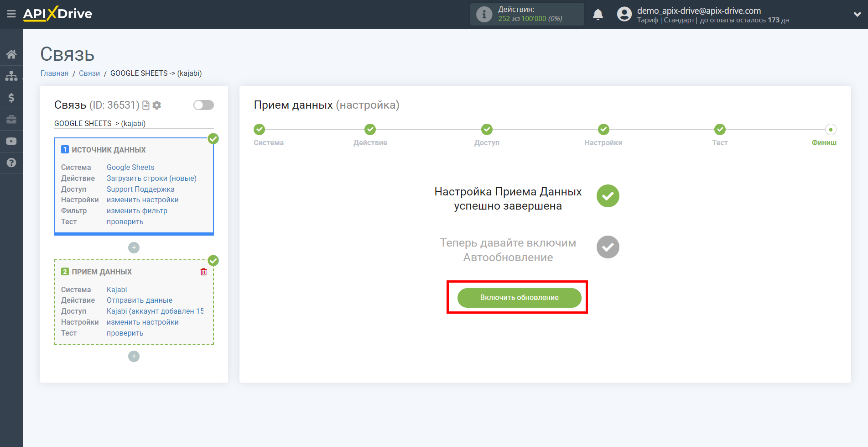
Task: Open Support Поддержка access link
Action: tap(140, 189)
